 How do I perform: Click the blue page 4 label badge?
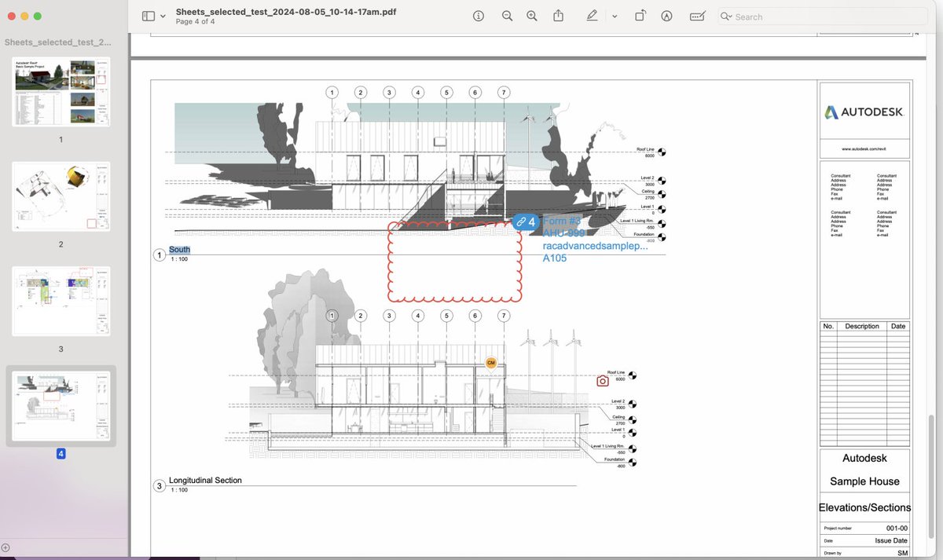61,454
